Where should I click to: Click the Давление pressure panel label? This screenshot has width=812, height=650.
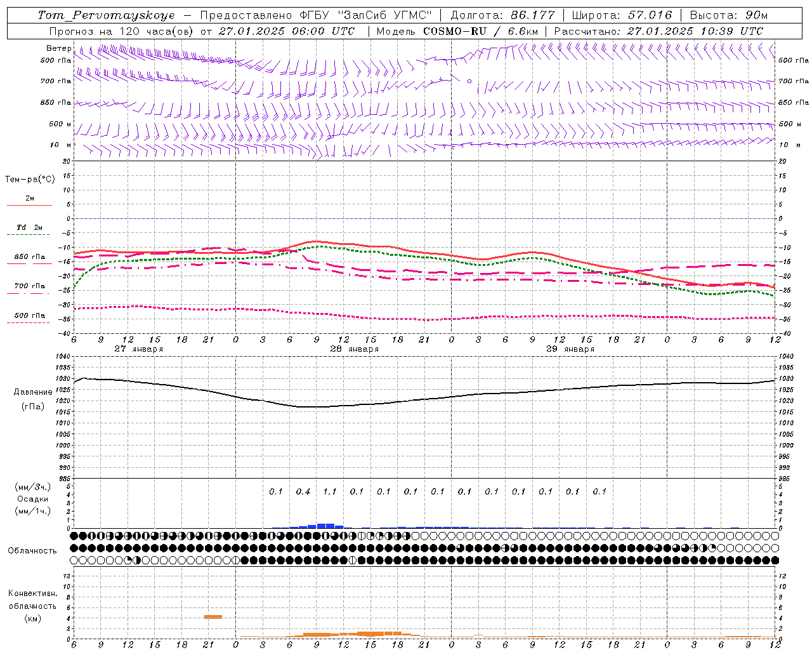tap(33, 392)
